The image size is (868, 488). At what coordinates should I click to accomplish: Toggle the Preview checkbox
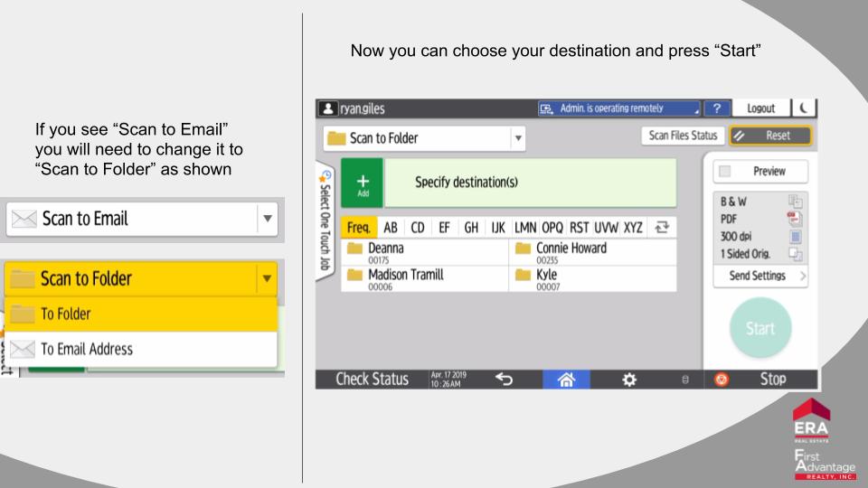pos(724,172)
